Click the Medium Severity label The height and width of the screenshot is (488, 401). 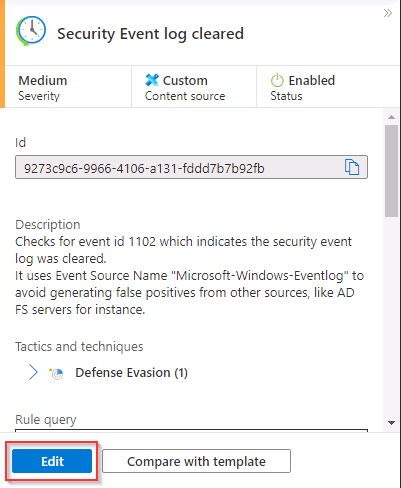(43, 88)
